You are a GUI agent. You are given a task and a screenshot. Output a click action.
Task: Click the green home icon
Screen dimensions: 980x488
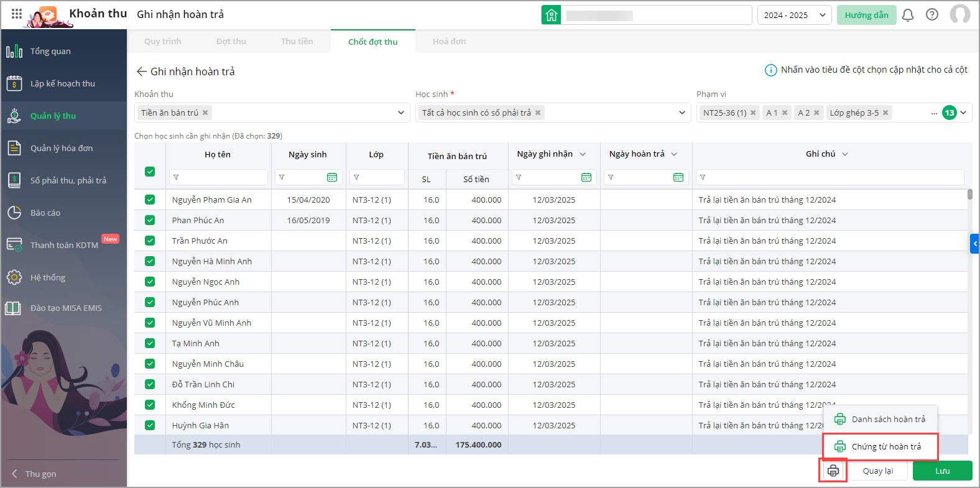(x=551, y=15)
